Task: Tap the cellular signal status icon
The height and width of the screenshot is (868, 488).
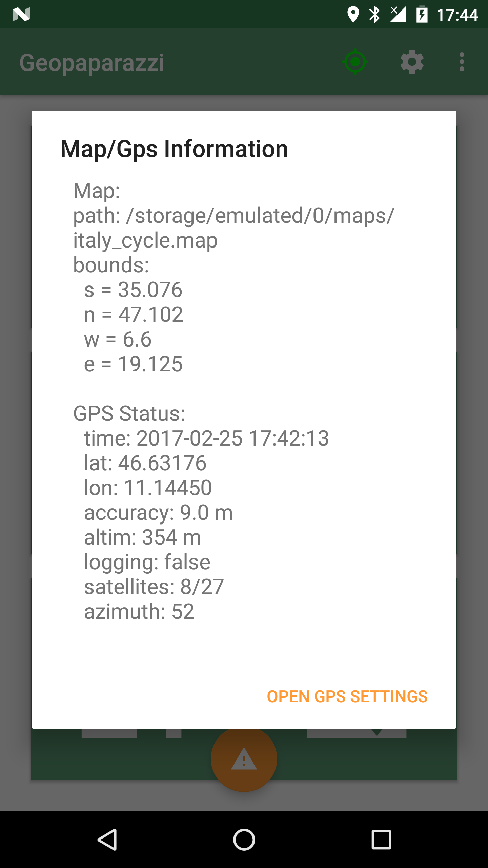Action: click(398, 15)
